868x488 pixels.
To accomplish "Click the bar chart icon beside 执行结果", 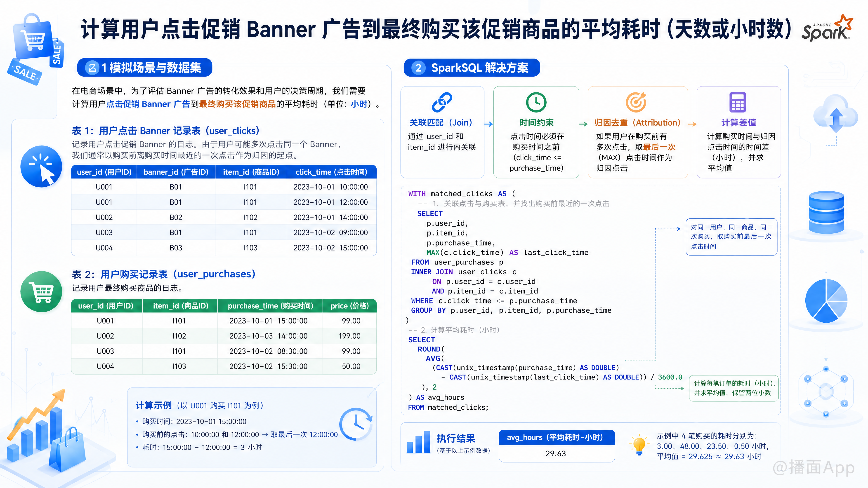I will pyautogui.click(x=418, y=442).
